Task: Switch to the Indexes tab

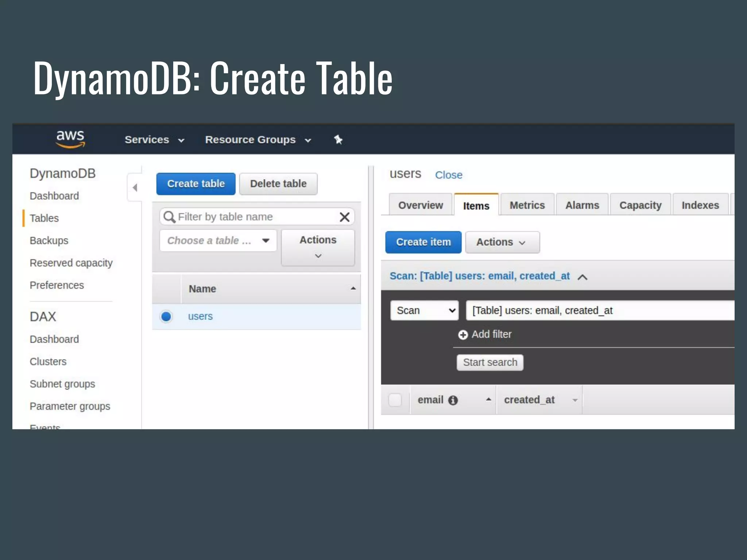Action: [700, 205]
